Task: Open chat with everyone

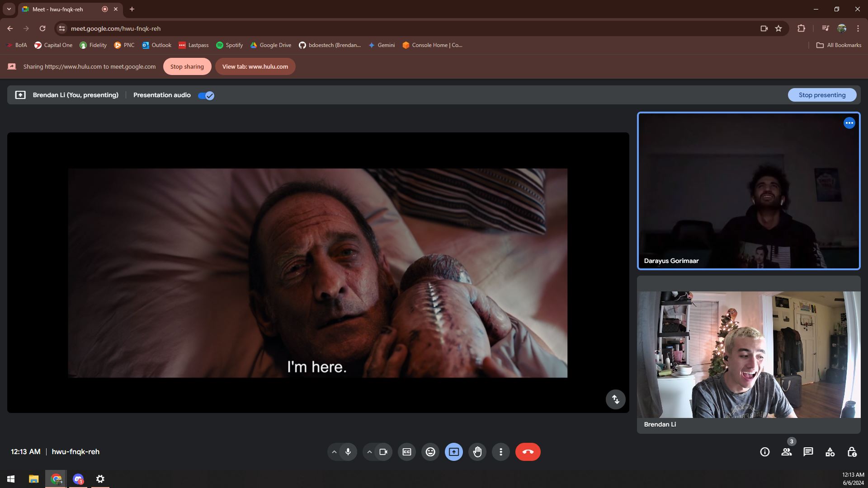Action: point(808,452)
